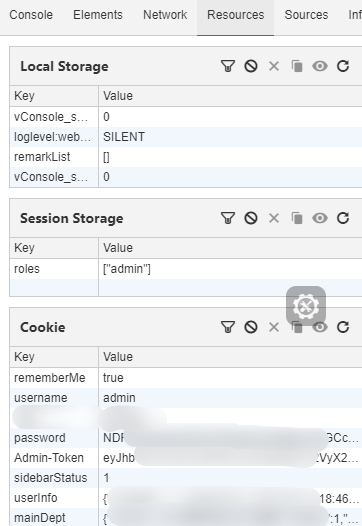The height and width of the screenshot is (526, 362).
Task: Clear all Session Storage items
Action: (251, 218)
